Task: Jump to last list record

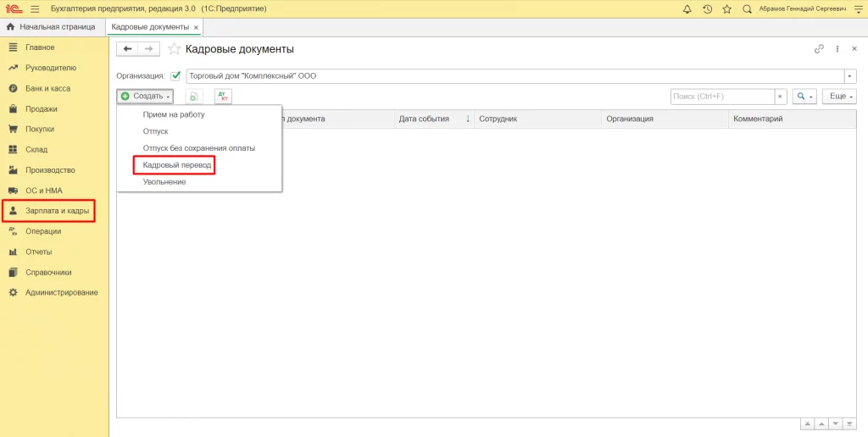Action: 849,423
